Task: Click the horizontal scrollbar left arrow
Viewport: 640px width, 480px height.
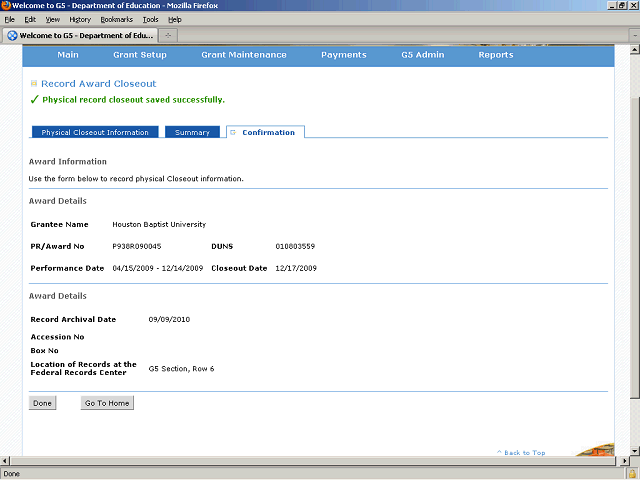Action: point(5,461)
